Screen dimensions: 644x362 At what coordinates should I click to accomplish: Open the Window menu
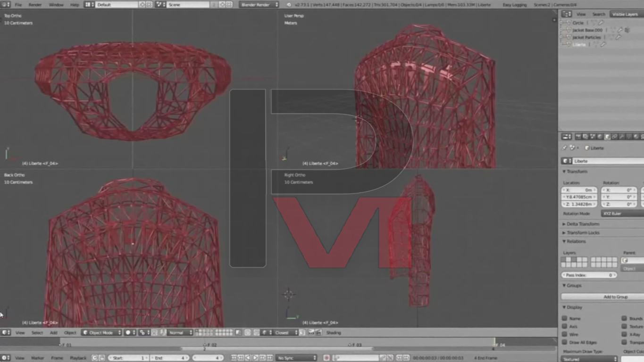(x=56, y=5)
